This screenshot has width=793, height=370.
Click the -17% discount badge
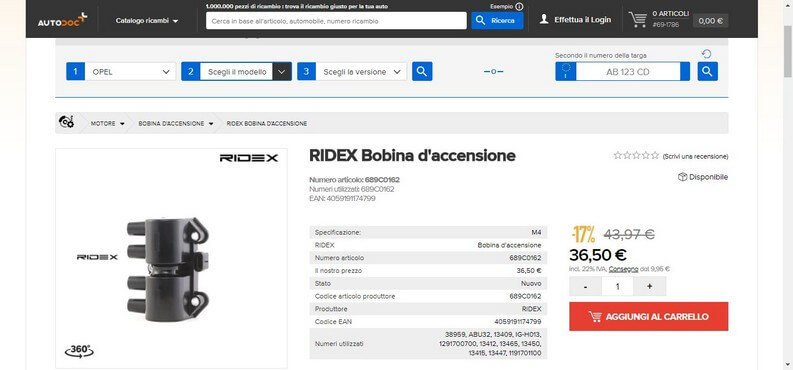coord(583,235)
